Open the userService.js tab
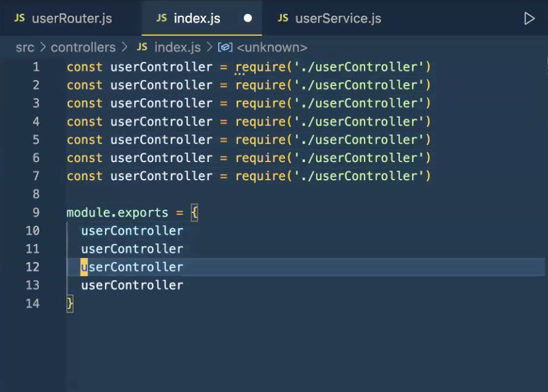548x392 pixels. (338, 18)
